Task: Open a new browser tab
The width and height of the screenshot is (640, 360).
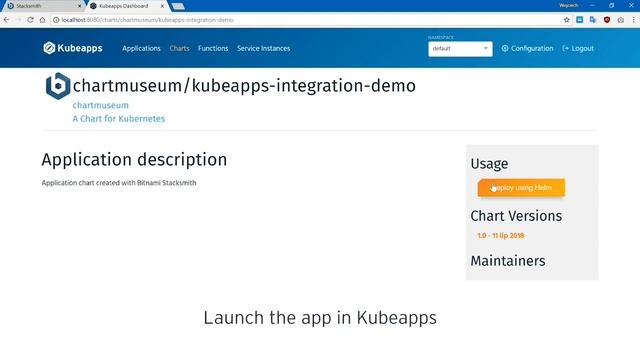Action: click(178, 6)
